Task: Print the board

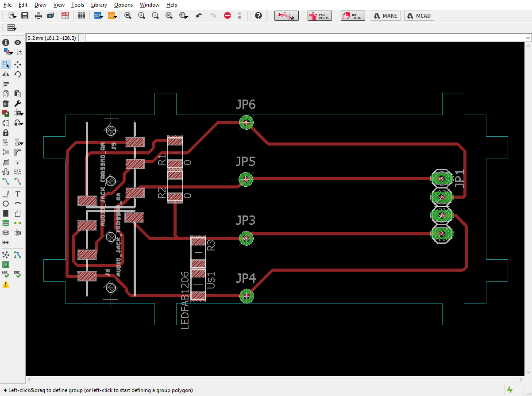Action: coord(39,15)
